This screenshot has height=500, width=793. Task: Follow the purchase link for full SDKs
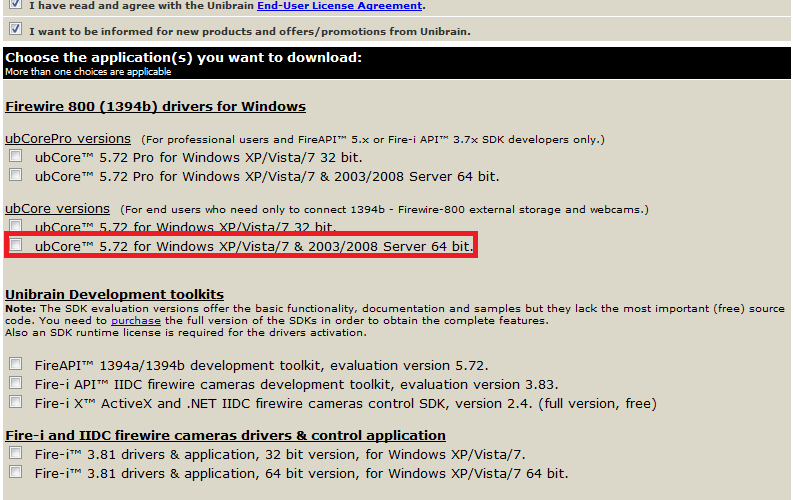136,321
